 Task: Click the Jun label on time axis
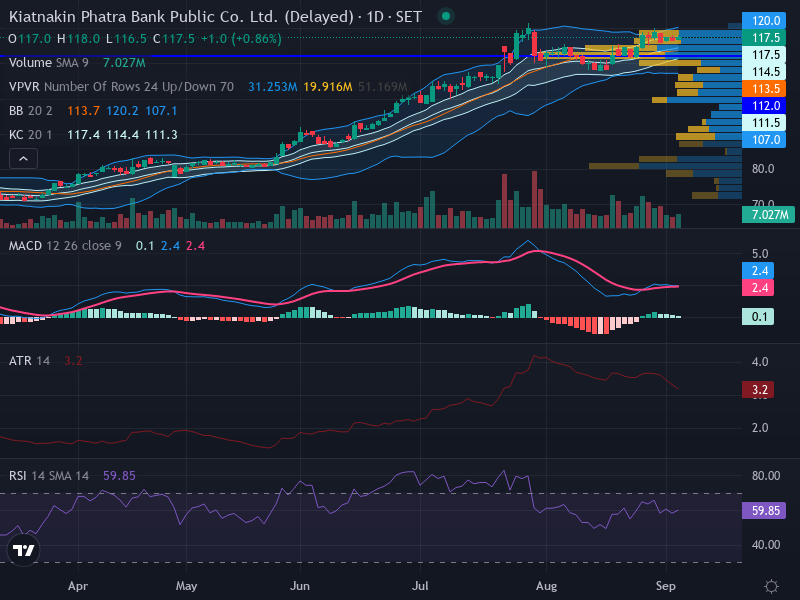(x=299, y=586)
